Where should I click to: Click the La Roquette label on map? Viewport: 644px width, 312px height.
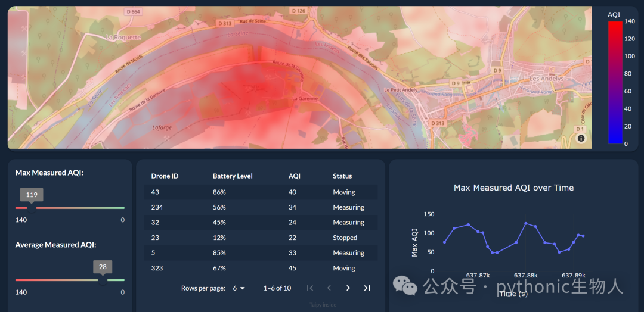tap(123, 38)
